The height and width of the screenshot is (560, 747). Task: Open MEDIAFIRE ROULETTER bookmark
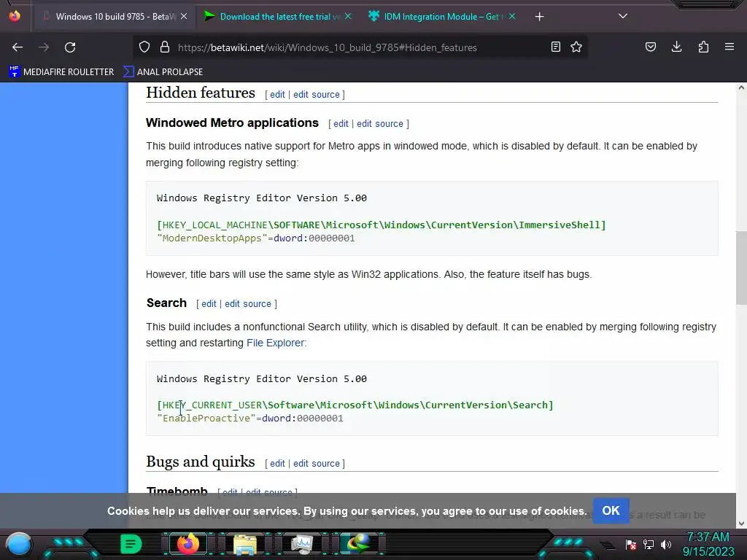tap(61, 72)
